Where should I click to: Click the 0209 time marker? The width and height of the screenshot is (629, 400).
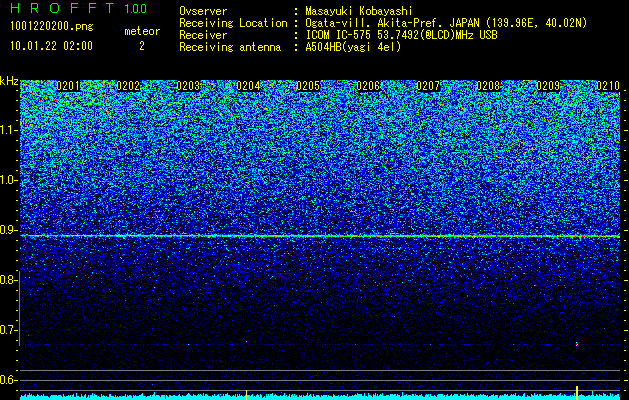[x=548, y=86]
